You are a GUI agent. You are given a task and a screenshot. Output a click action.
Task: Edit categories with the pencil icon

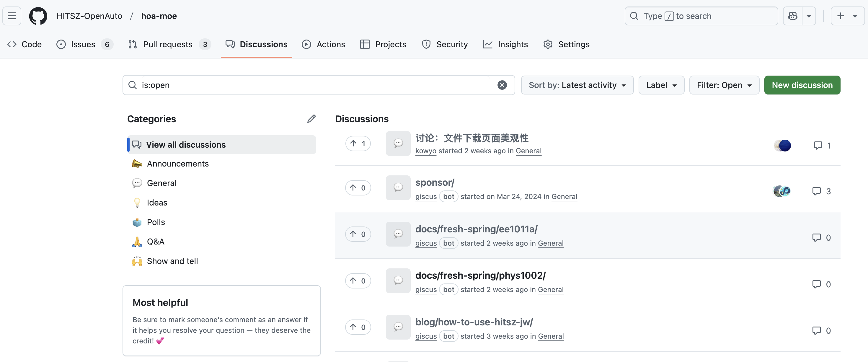311,119
